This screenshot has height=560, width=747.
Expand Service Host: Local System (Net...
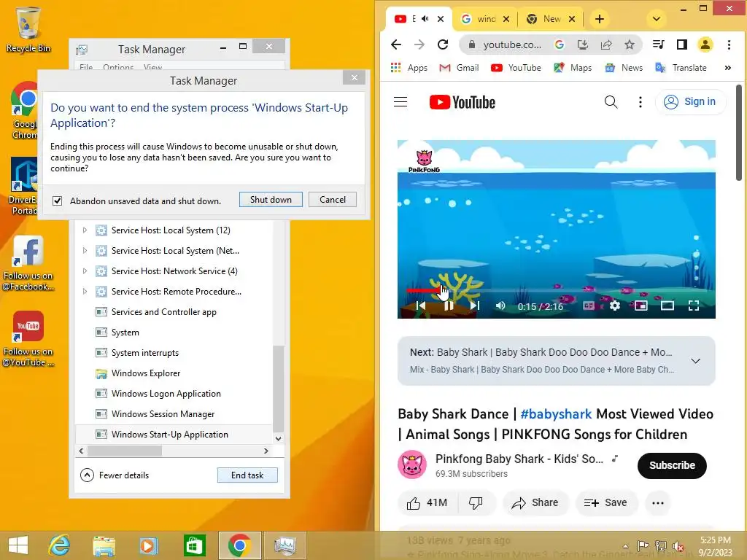(x=85, y=251)
